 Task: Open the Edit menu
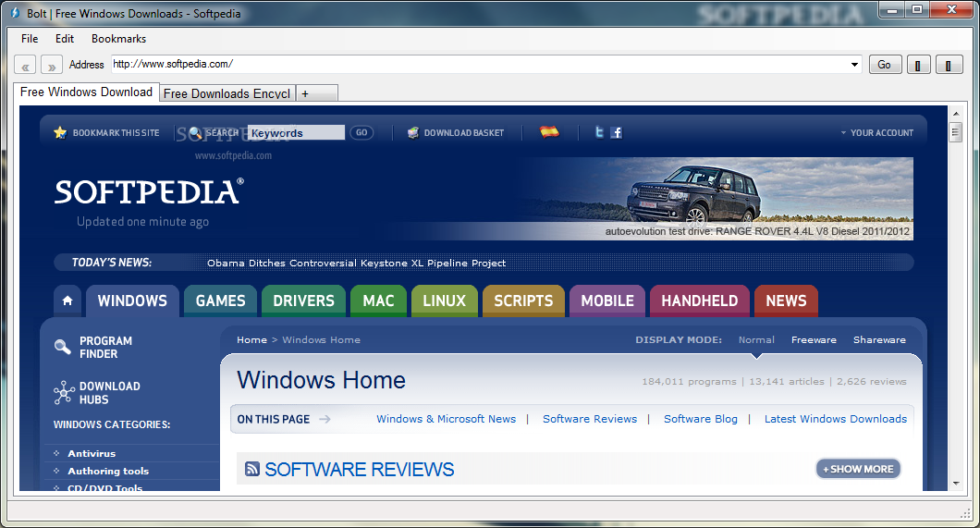65,39
